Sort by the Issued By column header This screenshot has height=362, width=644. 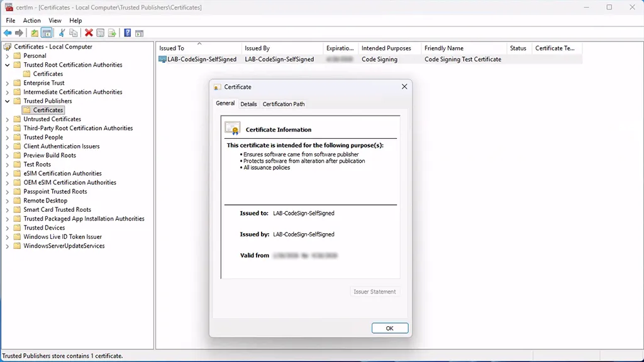[x=282, y=48]
